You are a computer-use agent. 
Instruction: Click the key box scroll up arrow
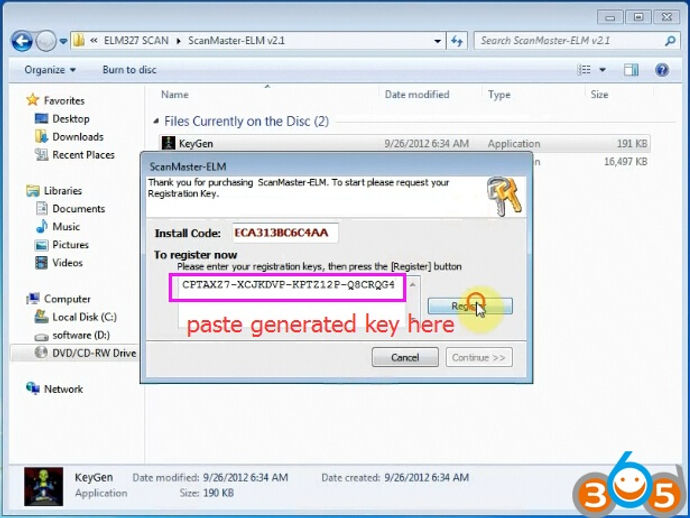413,285
